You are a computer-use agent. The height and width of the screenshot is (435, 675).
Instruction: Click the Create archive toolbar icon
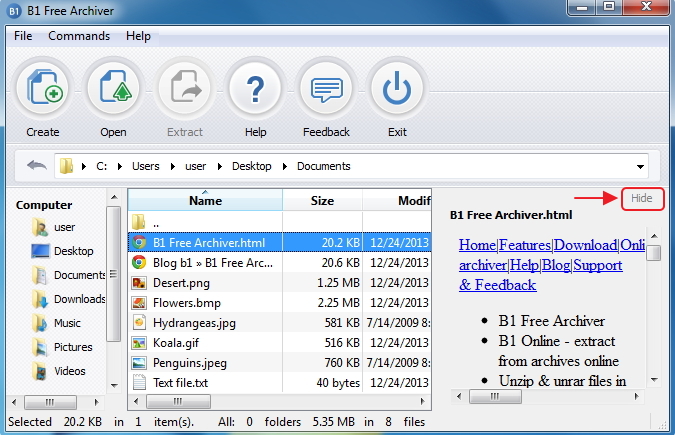[x=43, y=89]
